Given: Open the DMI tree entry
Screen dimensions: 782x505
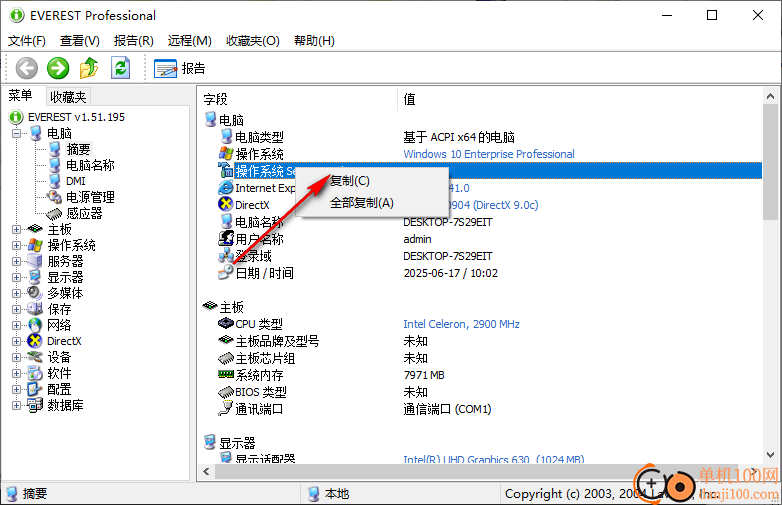Looking at the screenshot, I should 75,181.
